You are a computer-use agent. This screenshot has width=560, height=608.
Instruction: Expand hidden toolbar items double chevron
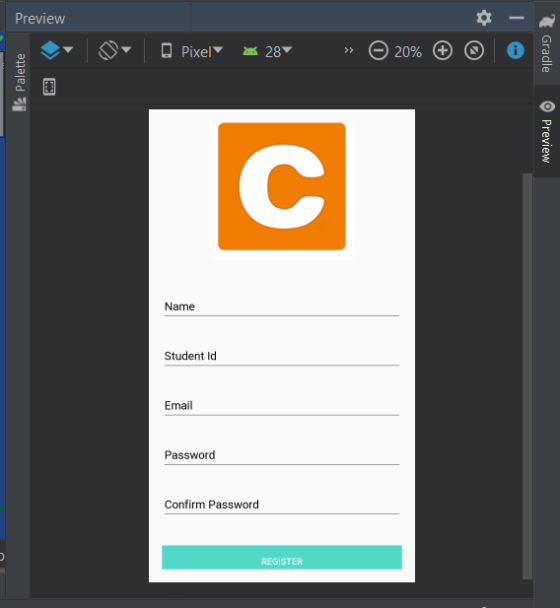[349, 50]
